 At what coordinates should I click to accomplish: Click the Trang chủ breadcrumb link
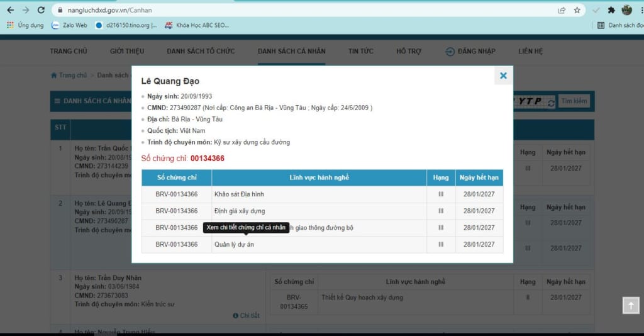pyautogui.click(x=72, y=76)
